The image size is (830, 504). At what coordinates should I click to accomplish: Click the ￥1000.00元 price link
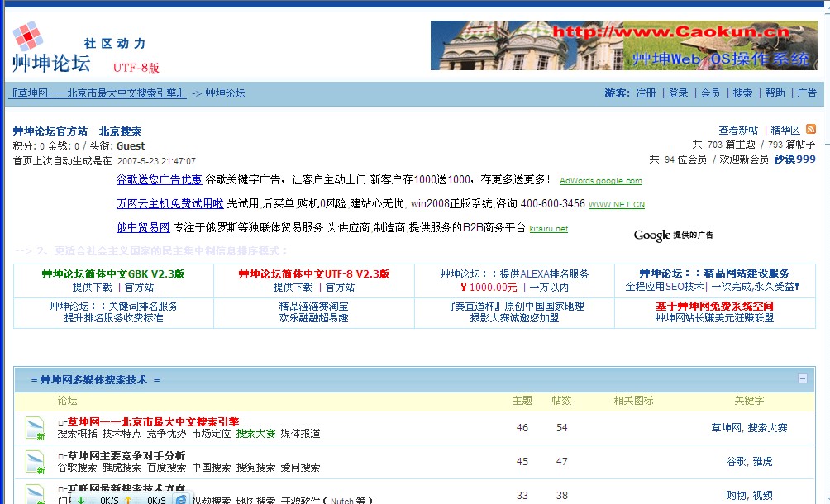tap(489, 288)
